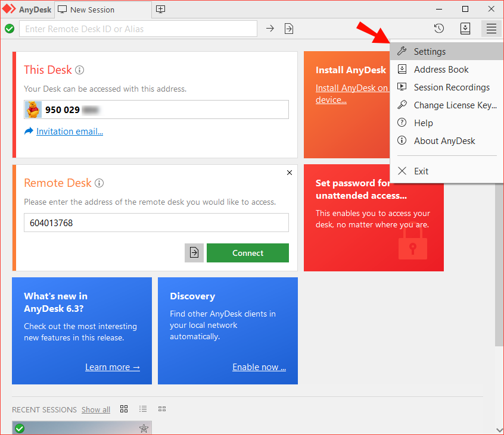Image resolution: width=504 pixels, height=435 pixels.
Task: Open a new tab with the plus icon
Action: [160, 10]
